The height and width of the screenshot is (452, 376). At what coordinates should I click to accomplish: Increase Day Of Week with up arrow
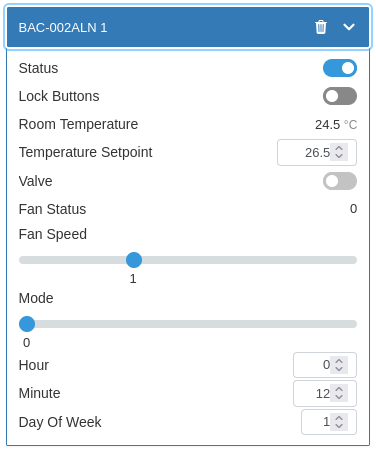(339, 418)
